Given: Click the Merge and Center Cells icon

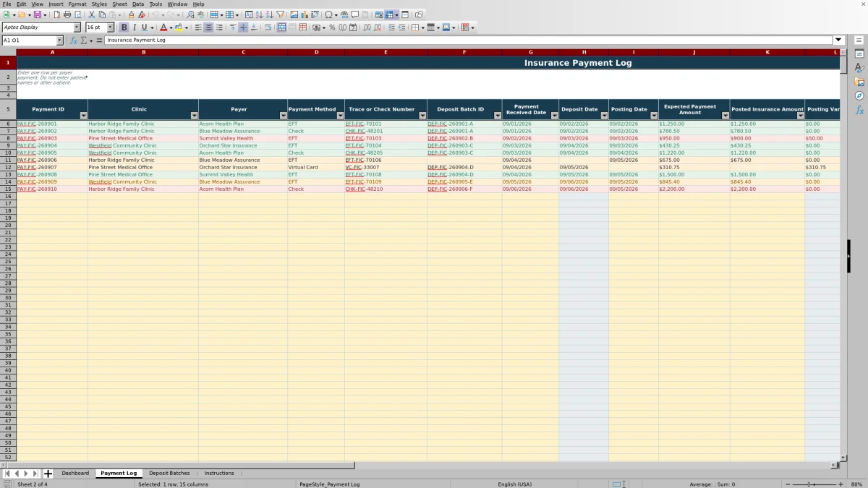Looking at the screenshot, I should [x=281, y=27].
